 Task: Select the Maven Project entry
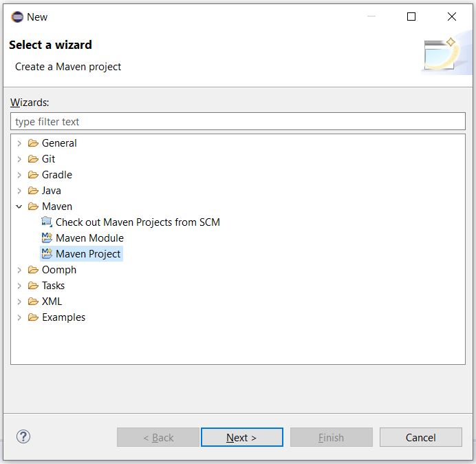coord(88,254)
